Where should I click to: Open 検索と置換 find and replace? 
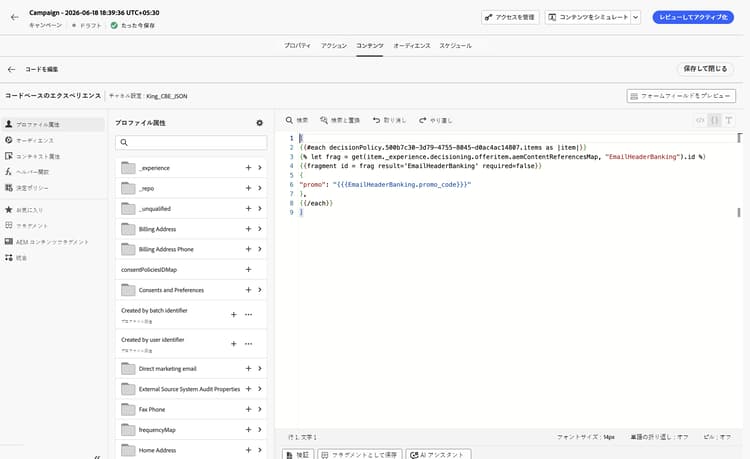point(340,120)
